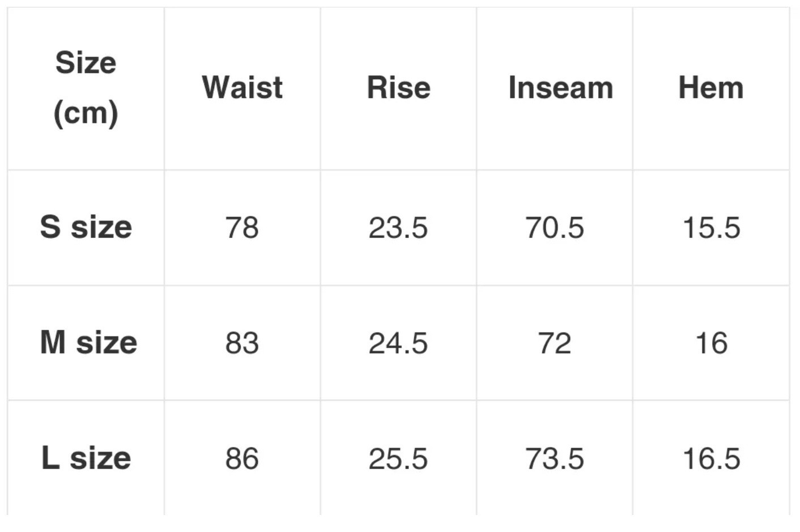The height and width of the screenshot is (532, 800).
Task: Select the S size rise value 23.5
Action: (398, 228)
